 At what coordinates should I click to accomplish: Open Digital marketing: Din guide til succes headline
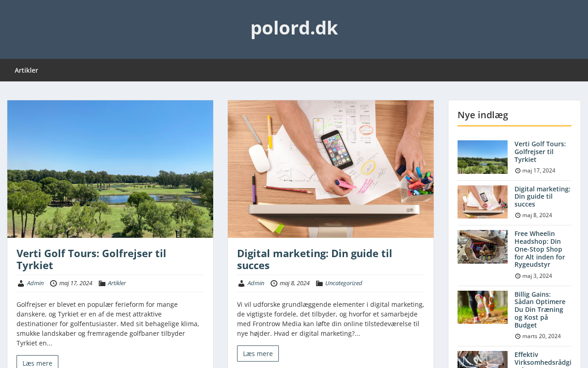[x=315, y=259]
